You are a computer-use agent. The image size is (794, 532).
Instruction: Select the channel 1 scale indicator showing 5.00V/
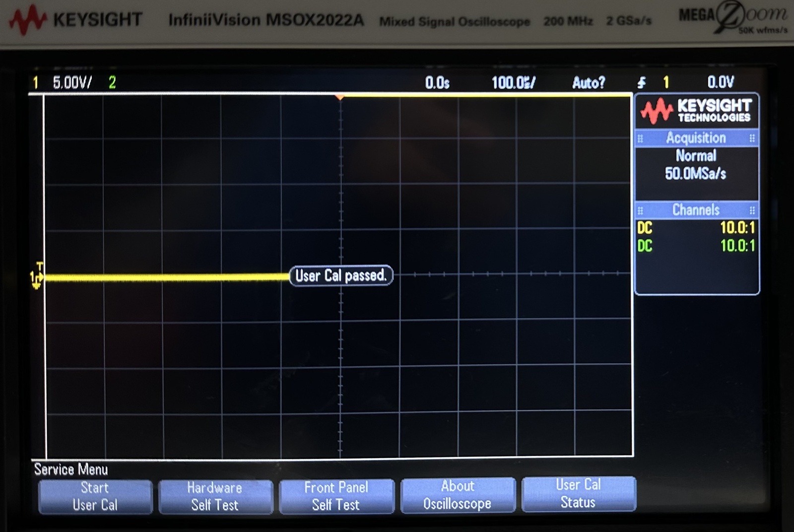[72, 82]
